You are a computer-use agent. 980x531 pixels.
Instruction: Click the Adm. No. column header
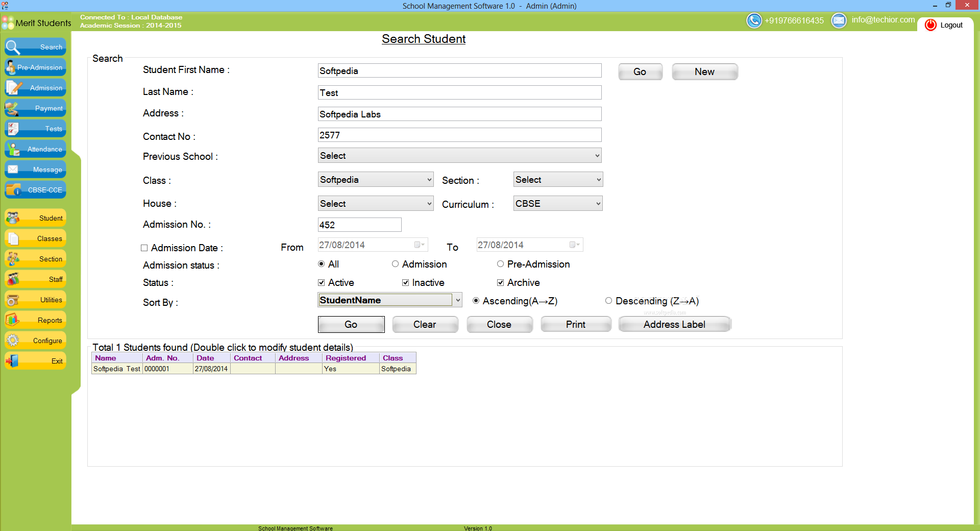[x=167, y=358]
